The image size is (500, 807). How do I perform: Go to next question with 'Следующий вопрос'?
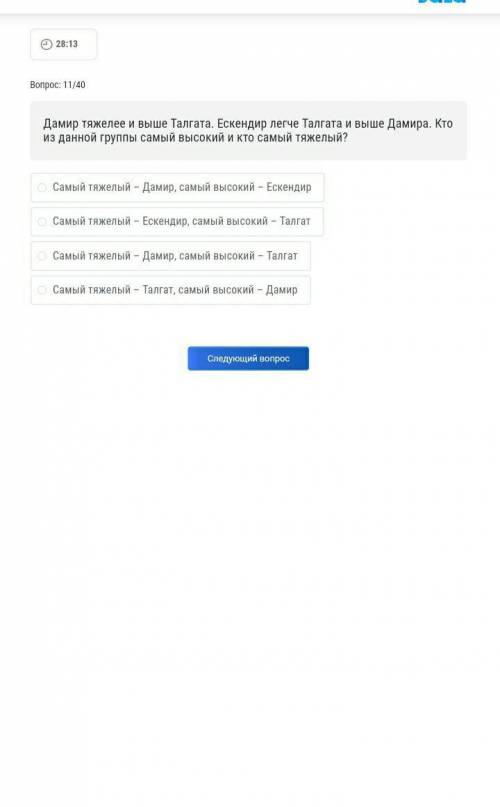[248, 358]
